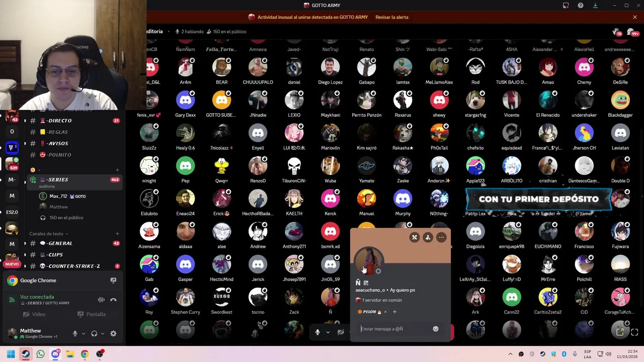Open output device dropdown beside headphones
Screen dimensions: 644x362
pyautogui.click(x=102, y=333)
